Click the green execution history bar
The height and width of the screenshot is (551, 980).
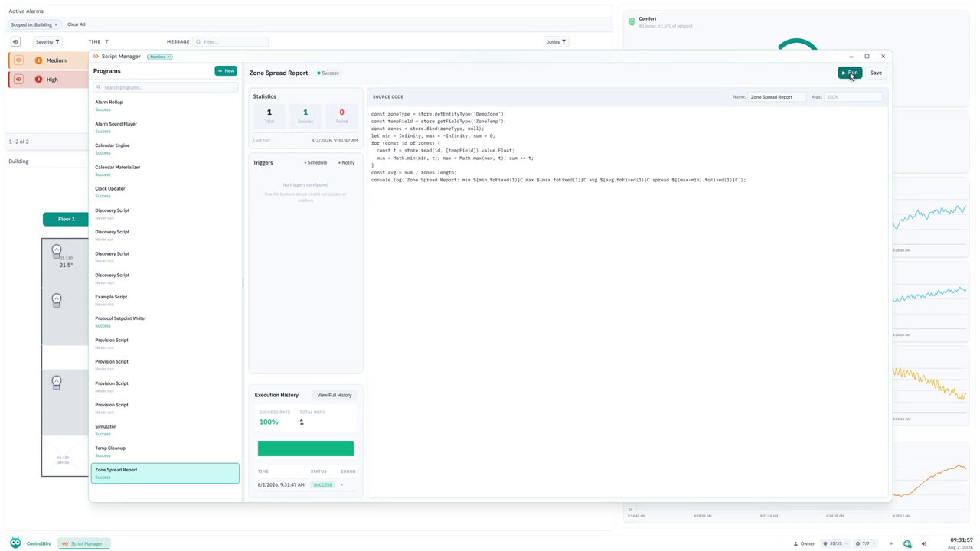(x=305, y=448)
